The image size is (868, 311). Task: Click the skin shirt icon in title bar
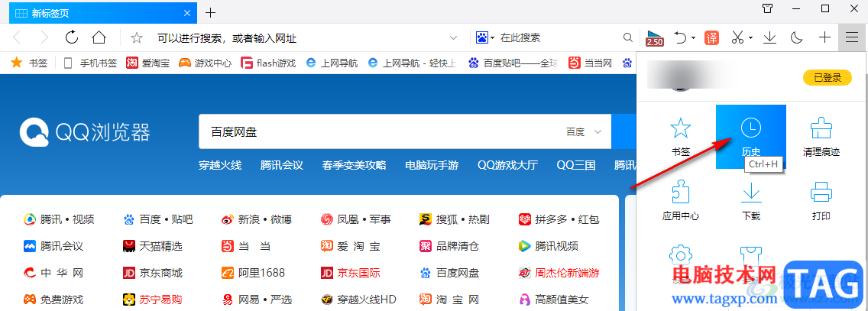766,8
